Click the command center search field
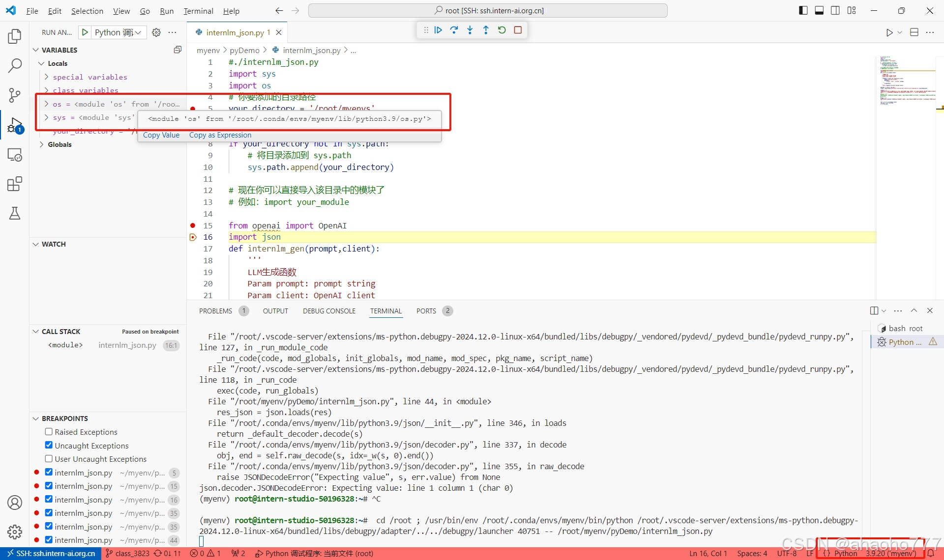 coord(488,10)
